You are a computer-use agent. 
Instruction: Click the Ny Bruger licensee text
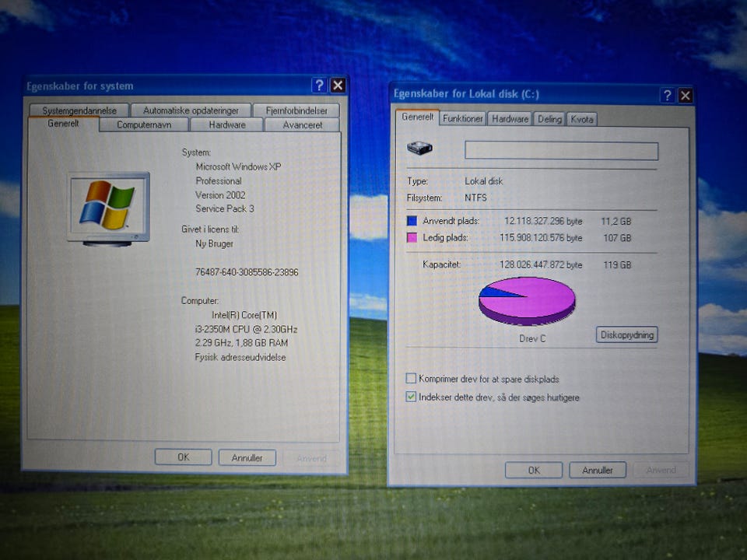tap(215, 243)
